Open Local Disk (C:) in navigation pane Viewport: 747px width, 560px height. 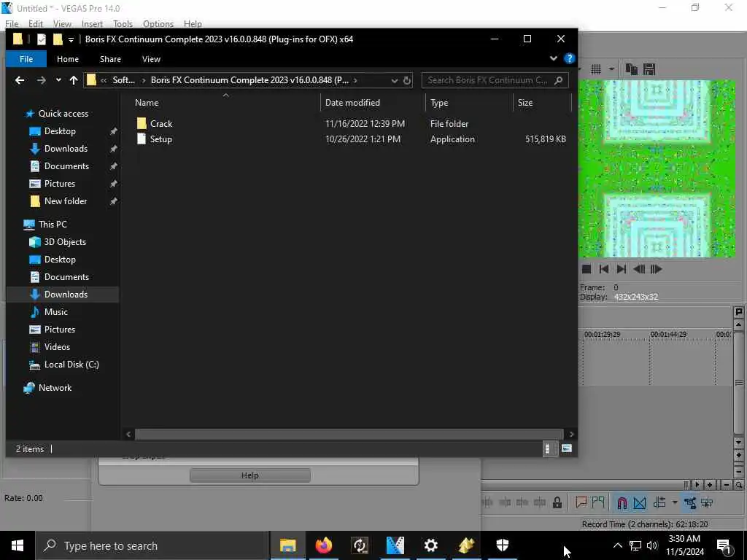point(71,365)
